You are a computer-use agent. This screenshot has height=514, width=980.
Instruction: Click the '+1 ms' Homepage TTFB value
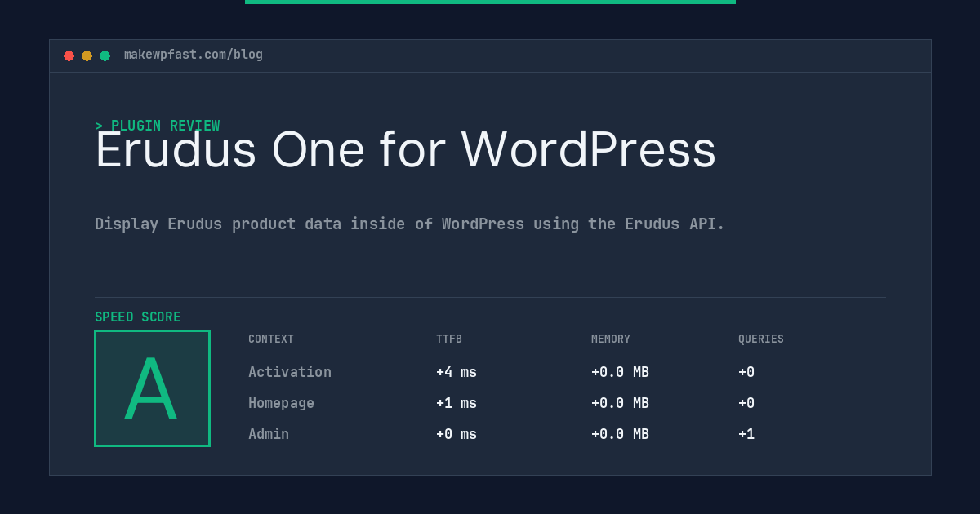tap(457, 403)
